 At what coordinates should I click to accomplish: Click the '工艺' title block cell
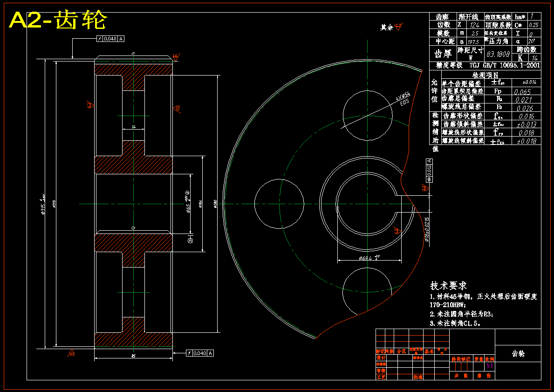pyautogui.click(x=381, y=377)
